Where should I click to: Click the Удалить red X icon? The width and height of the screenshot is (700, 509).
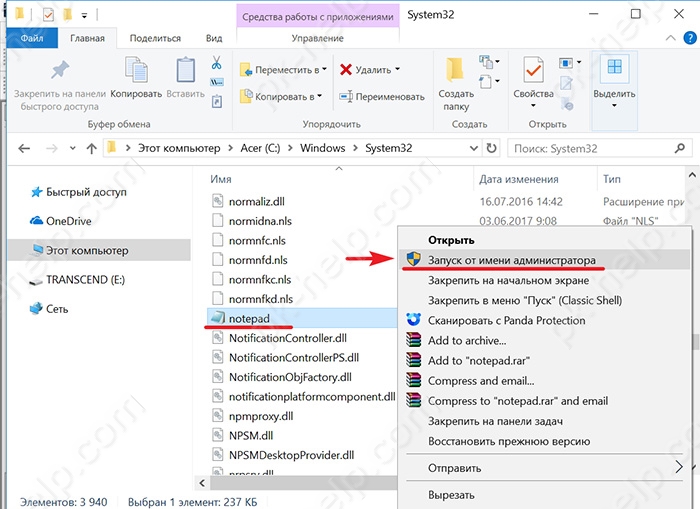pos(346,69)
